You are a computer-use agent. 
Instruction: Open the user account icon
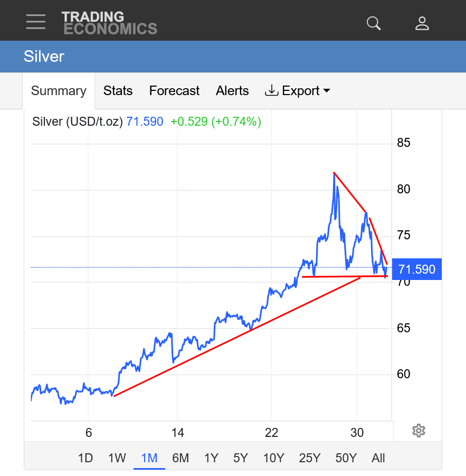(422, 23)
